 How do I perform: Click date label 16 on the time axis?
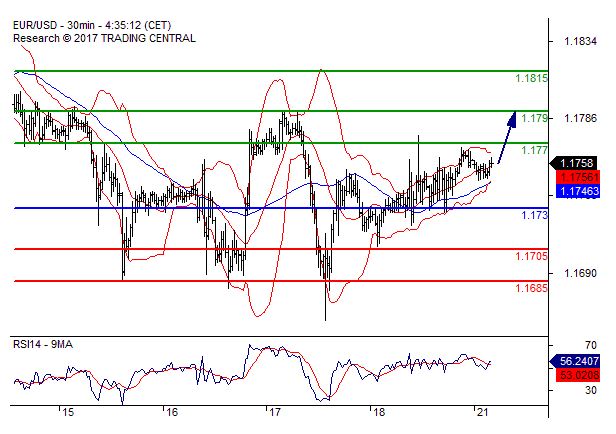(172, 412)
